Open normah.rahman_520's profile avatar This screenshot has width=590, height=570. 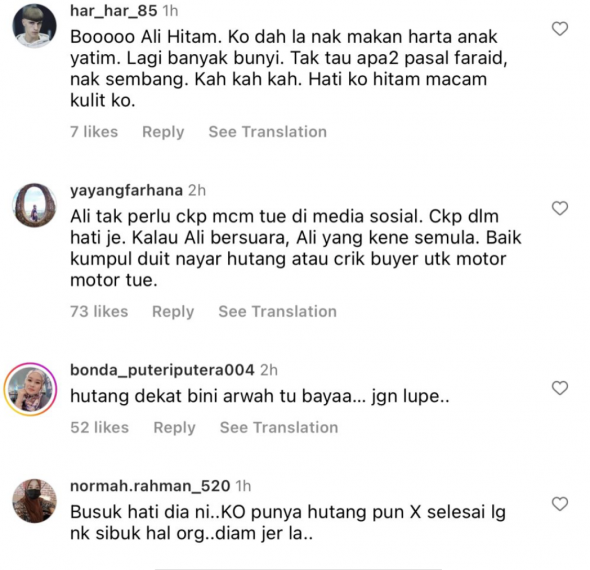pos(34,501)
